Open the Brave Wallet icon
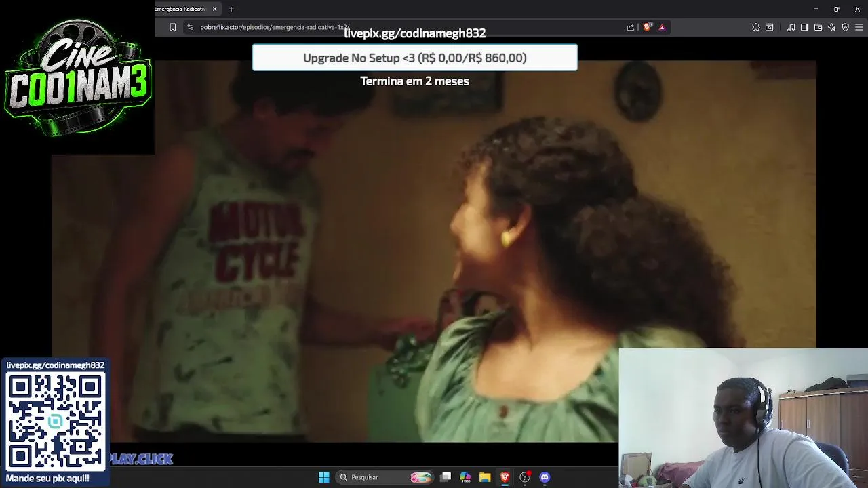Image resolution: width=868 pixels, height=488 pixels. pyautogui.click(x=818, y=27)
